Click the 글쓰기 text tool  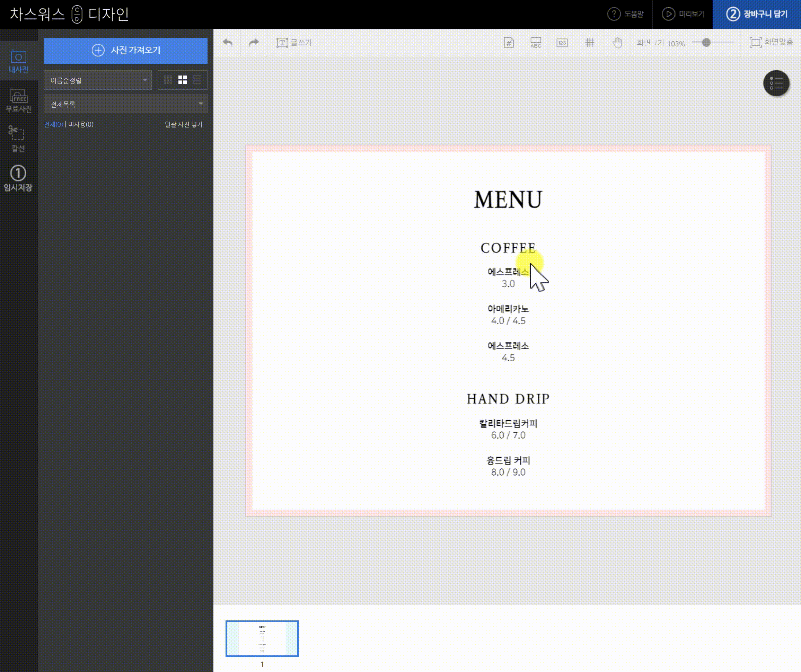294,42
